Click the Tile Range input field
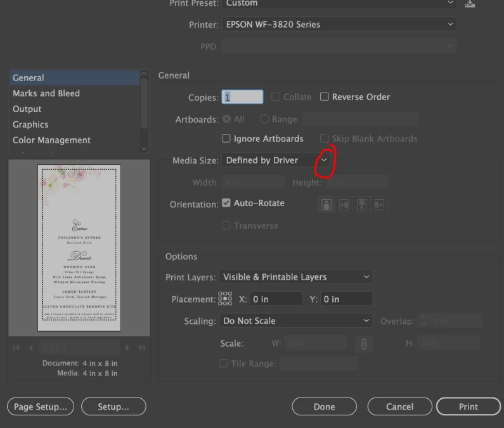Screen dimensions: 504x428 [319, 363]
